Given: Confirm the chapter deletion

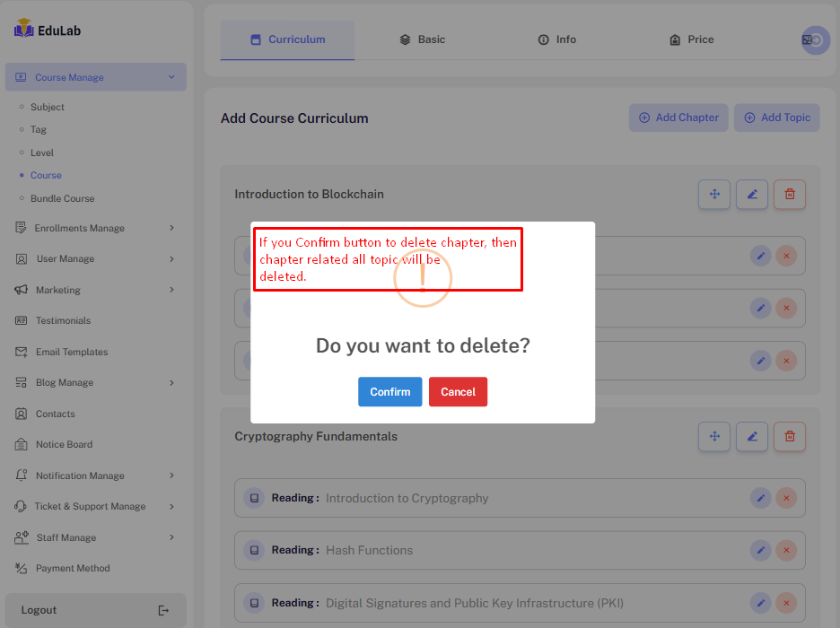Looking at the screenshot, I should pyautogui.click(x=389, y=392).
